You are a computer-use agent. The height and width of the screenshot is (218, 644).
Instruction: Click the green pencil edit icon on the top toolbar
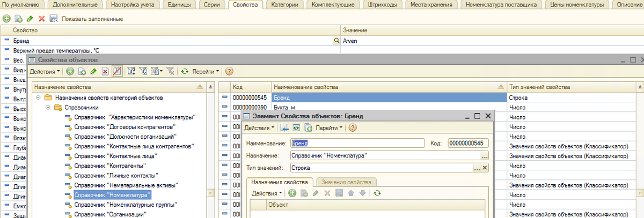coord(30,19)
